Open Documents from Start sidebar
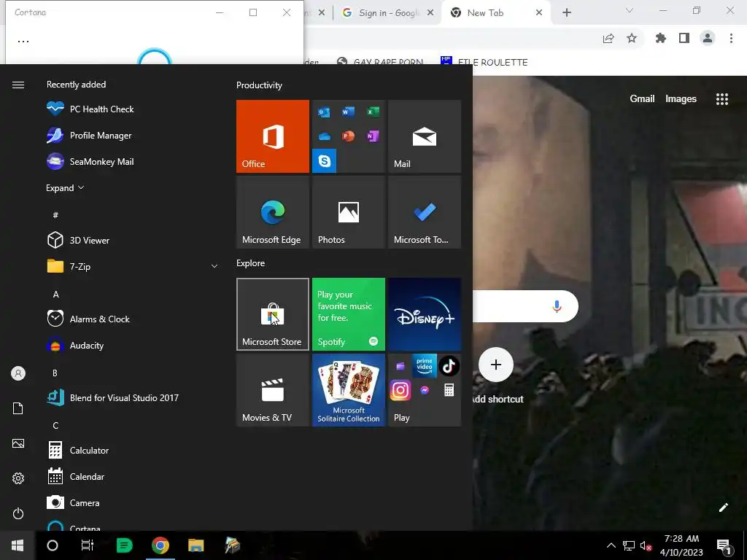This screenshot has height=560, width=747. pos(18,408)
